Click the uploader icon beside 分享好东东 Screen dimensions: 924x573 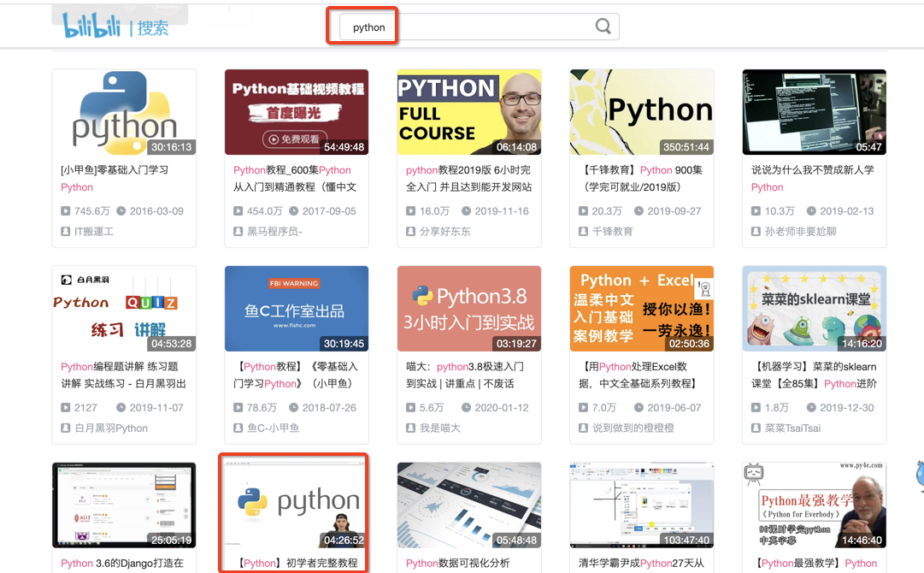(x=411, y=232)
